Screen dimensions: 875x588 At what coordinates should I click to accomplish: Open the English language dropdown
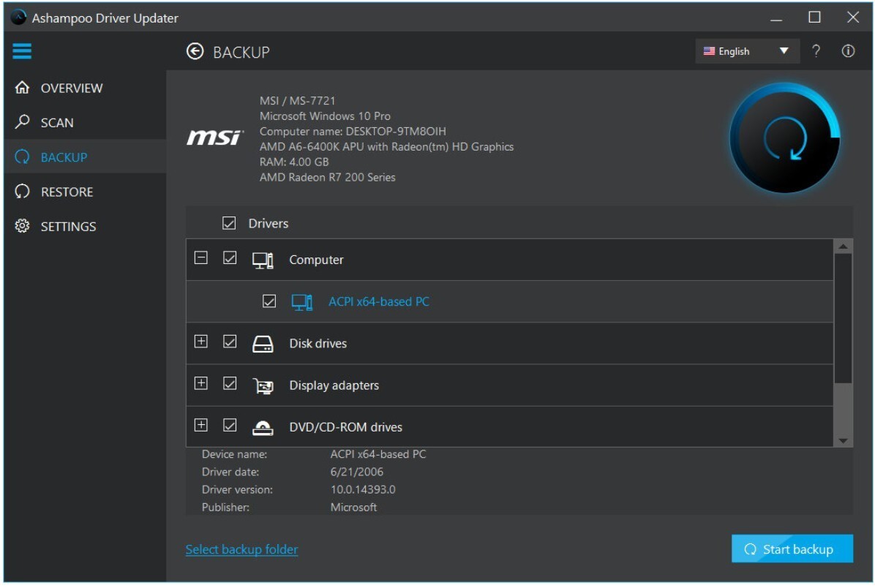747,51
